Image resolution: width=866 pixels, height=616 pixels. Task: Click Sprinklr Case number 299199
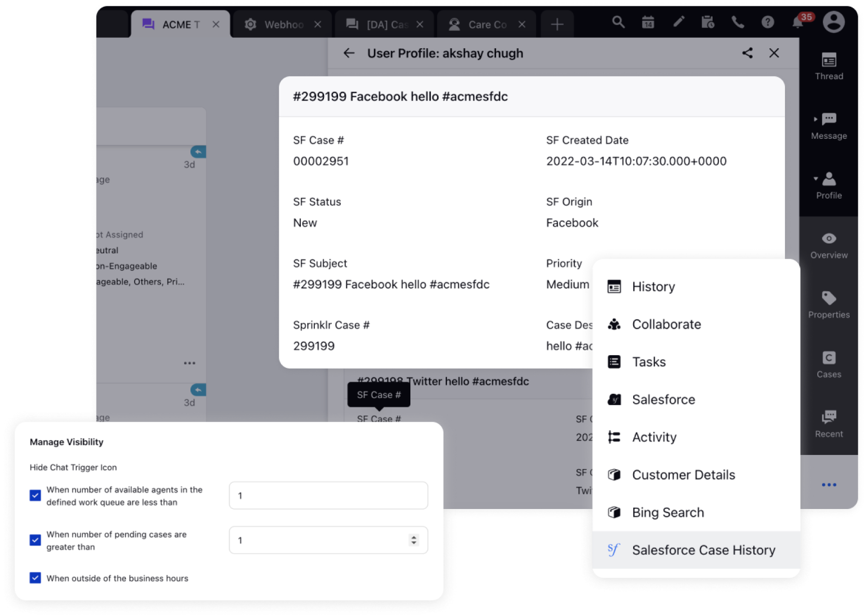pos(314,346)
